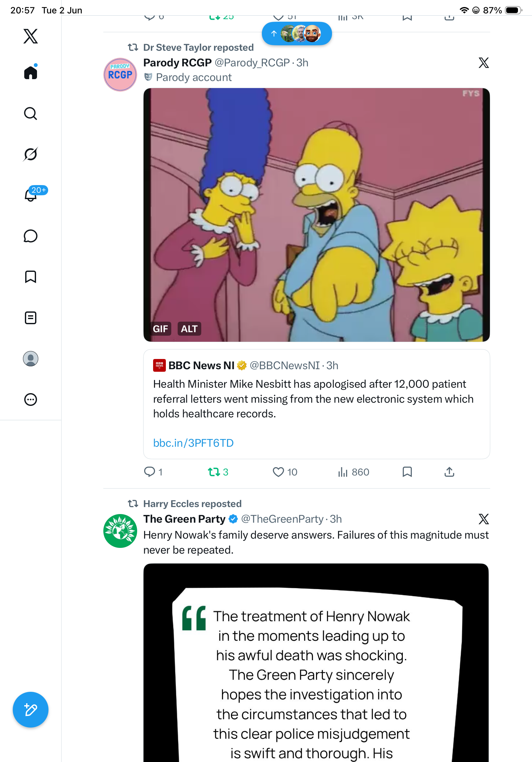
Task: Repost the Parody RCGP post
Action: tap(218, 472)
